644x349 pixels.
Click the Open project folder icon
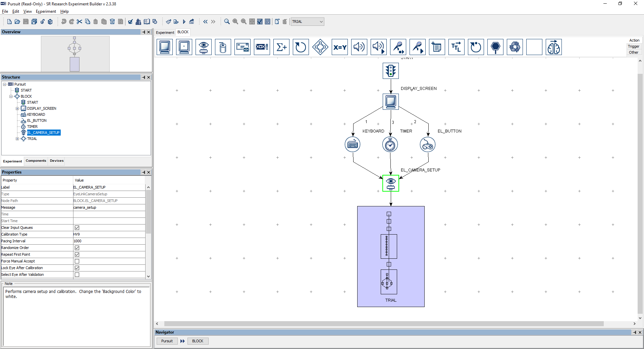[x=17, y=21]
